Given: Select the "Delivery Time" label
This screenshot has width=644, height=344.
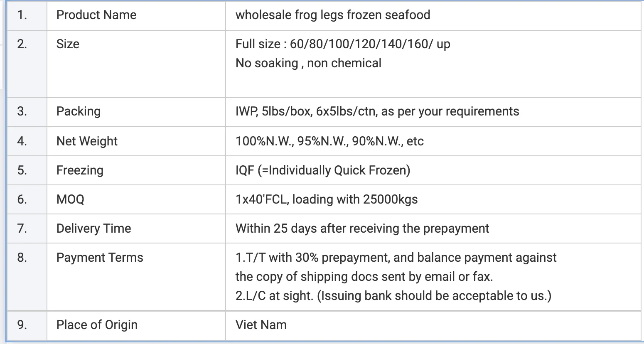Looking at the screenshot, I should [x=93, y=229].
